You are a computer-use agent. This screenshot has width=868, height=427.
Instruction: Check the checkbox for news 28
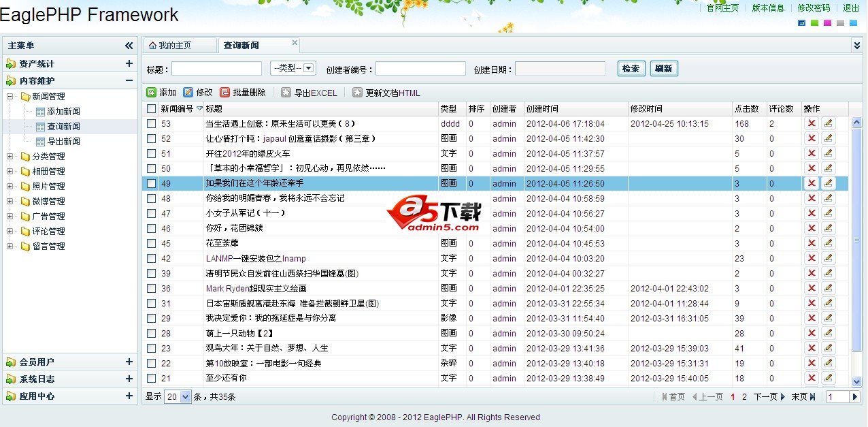click(151, 334)
